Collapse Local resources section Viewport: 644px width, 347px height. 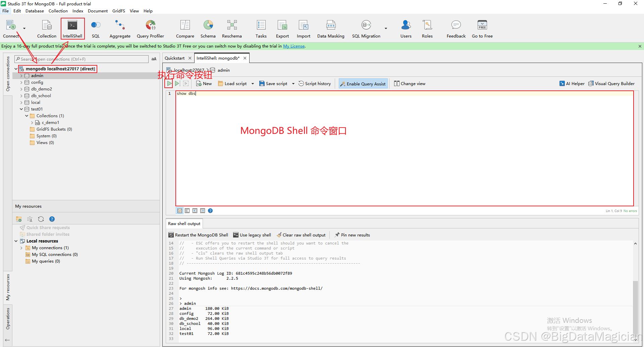16,241
